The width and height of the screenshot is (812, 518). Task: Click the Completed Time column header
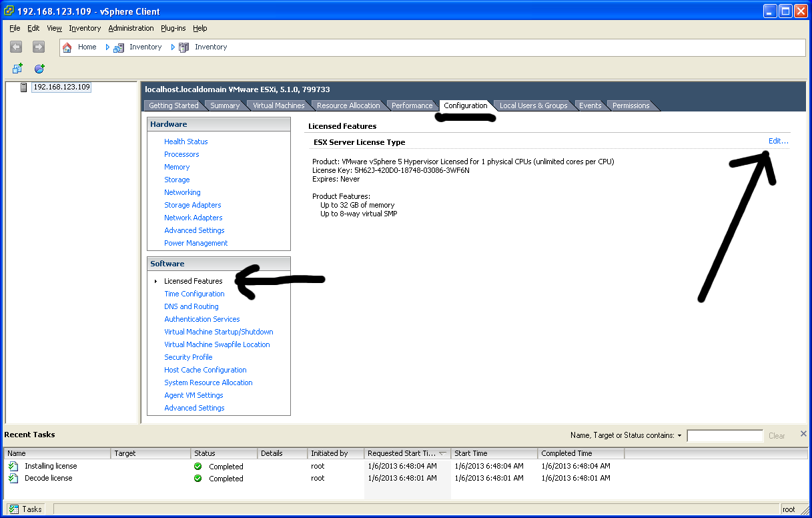point(581,453)
